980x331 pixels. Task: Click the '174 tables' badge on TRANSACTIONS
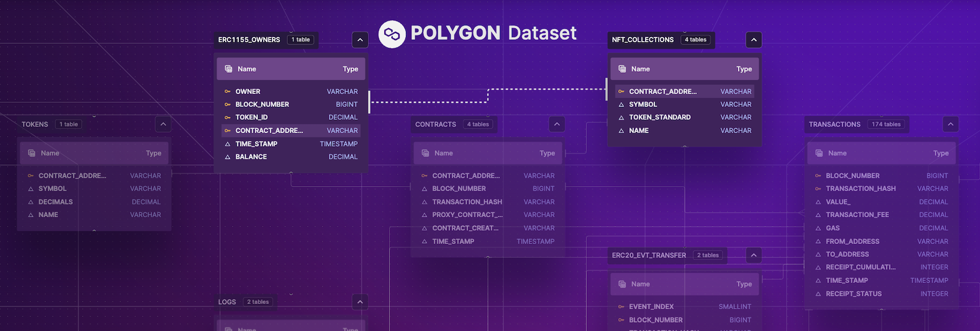pos(886,124)
